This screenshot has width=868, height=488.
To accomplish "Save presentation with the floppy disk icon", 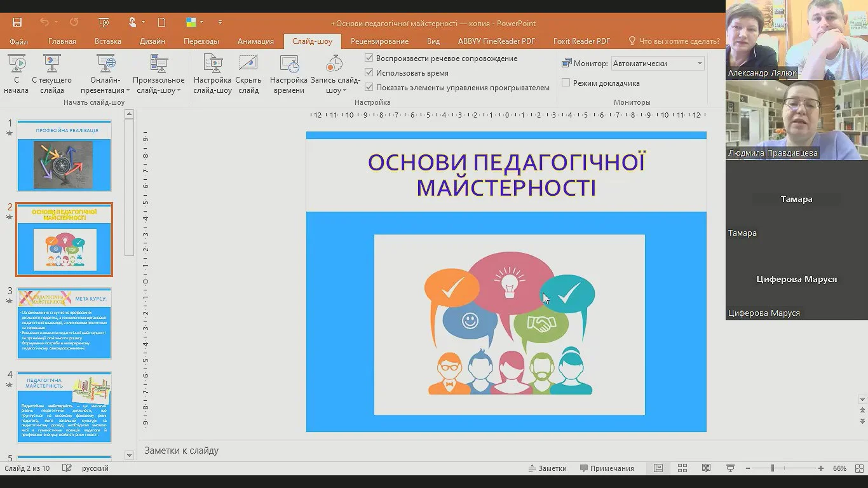I will [x=17, y=22].
